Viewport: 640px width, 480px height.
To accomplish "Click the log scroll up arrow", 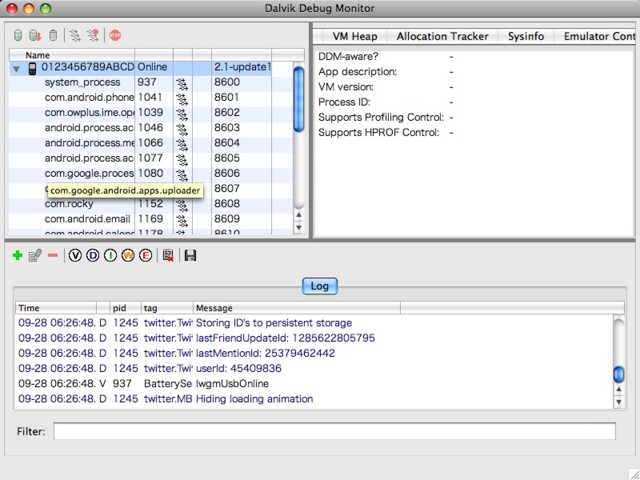I will [x=619, y=389].
